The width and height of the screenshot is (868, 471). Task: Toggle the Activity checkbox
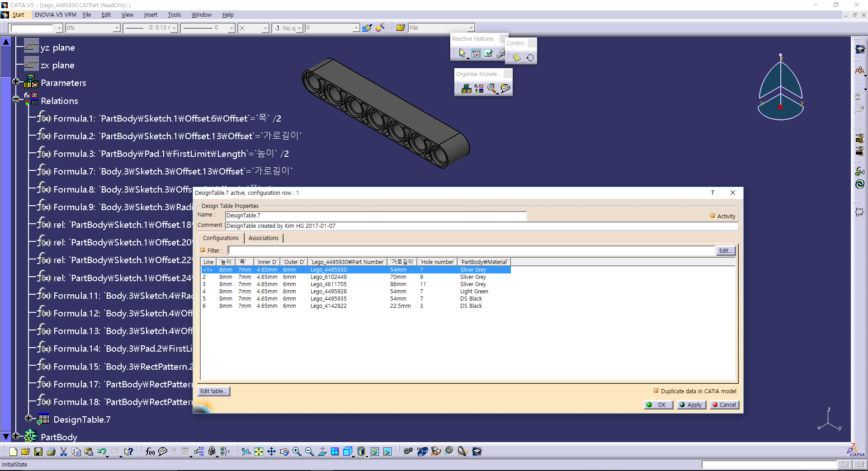712,216
